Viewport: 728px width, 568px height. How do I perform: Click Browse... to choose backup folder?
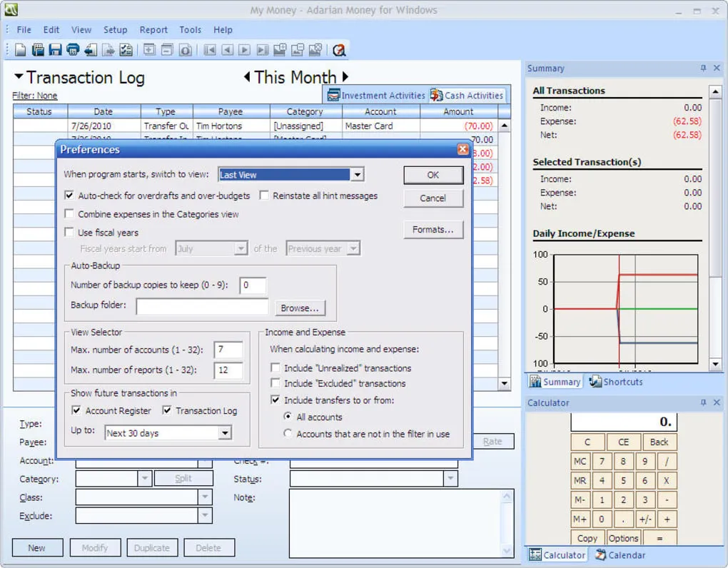pyautogui.click(x=300, y=308)
